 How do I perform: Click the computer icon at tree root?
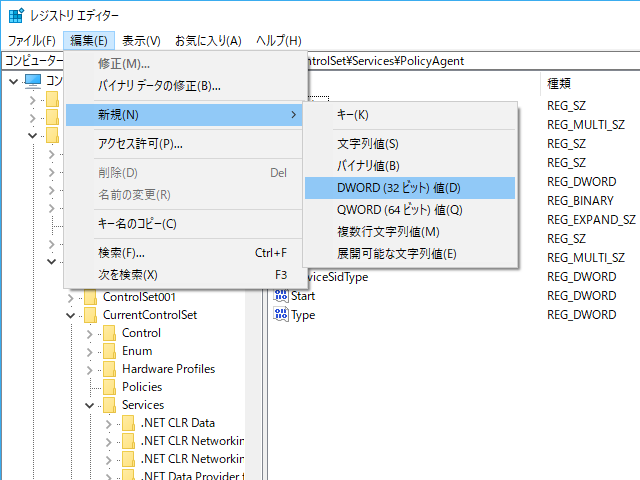point(33,81)
